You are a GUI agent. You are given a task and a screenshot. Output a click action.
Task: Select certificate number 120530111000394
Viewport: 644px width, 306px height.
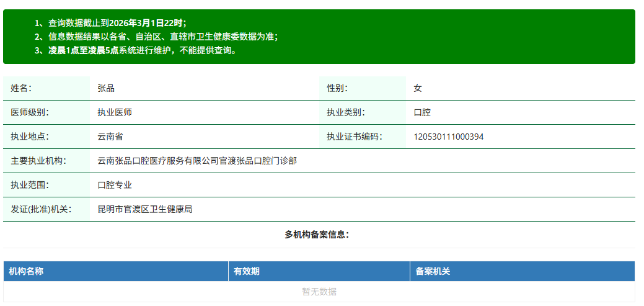pos(449,137)
